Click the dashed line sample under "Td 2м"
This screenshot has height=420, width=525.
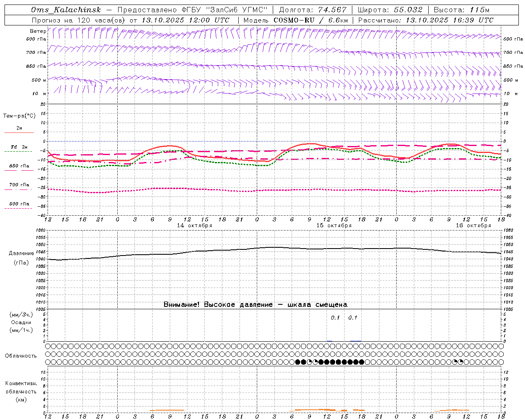pyautogui.click(x=18, y=151)
